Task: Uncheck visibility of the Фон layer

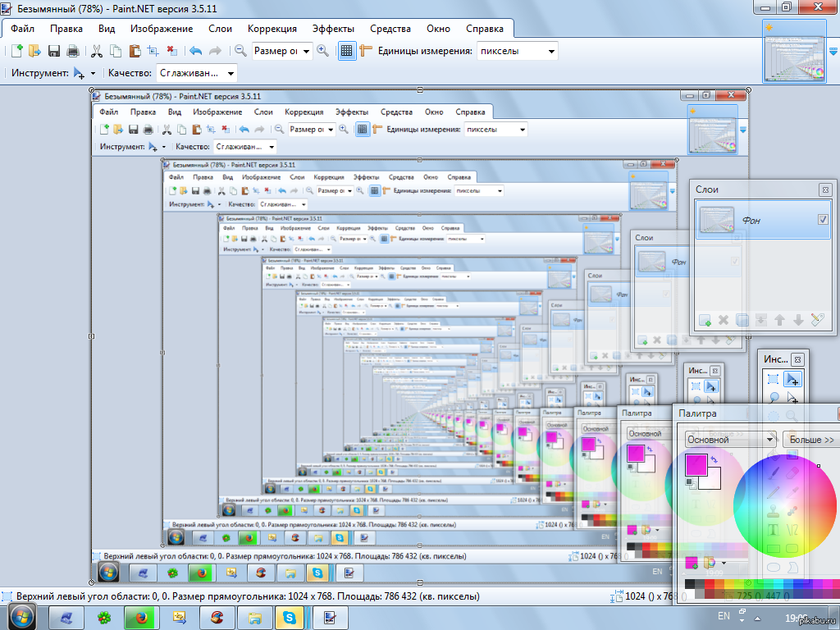Action: coord(823,219)
